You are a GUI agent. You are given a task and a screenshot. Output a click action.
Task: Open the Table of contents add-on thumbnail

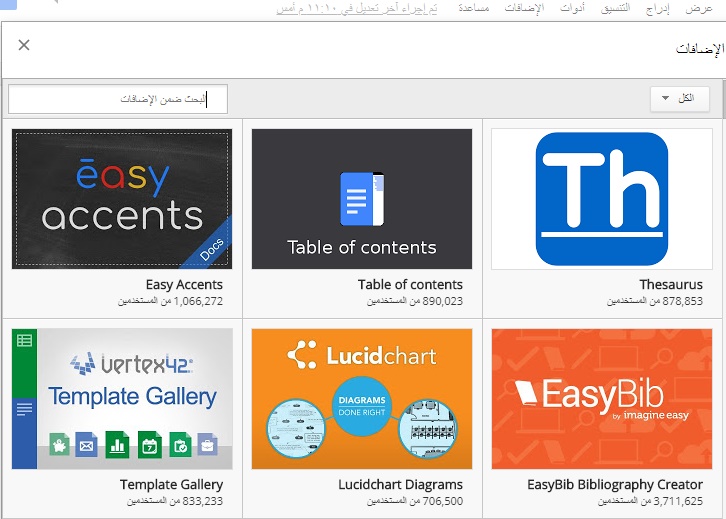click(362, 199)
